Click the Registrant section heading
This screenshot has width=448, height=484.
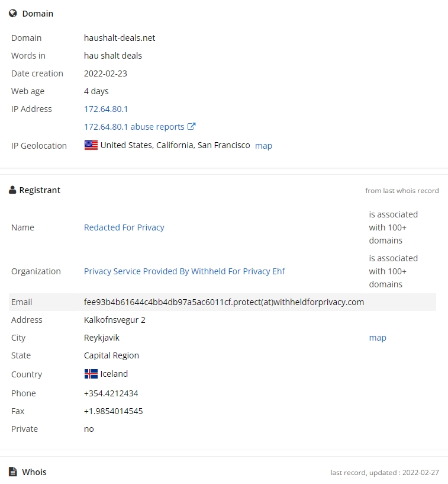(x=40, y=190)
